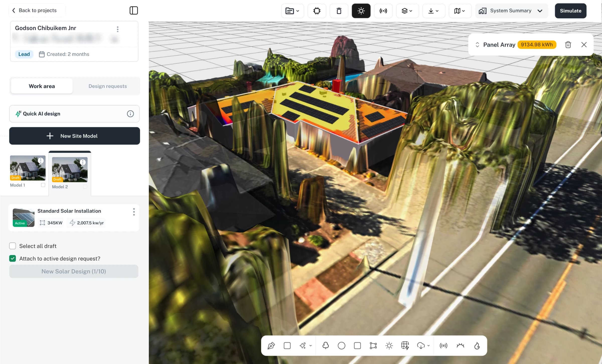Click the broadcast signal icon in bottom toolbar
This screenshot has width=602, height=364.
tap(443, 345)
